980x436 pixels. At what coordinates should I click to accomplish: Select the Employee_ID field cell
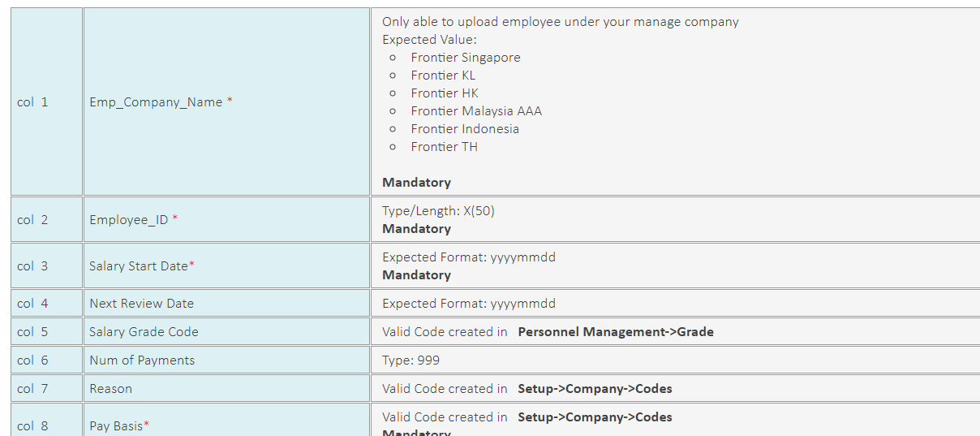click(226, 219)
